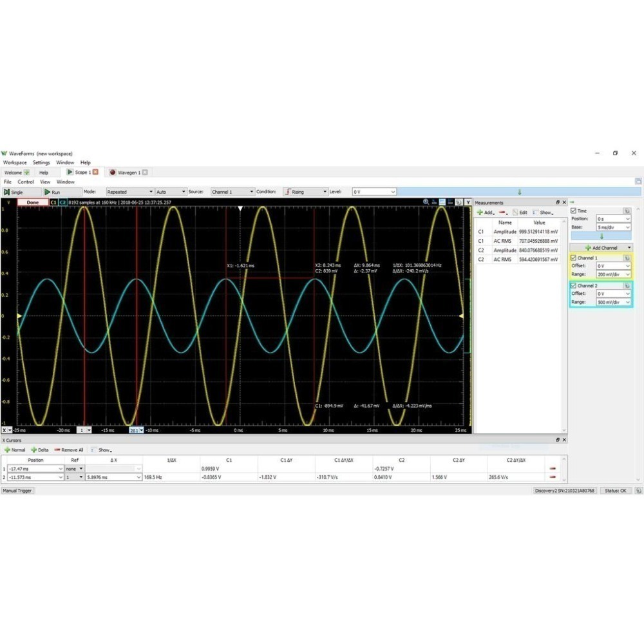This screenshot has height=644, width=644.
Task: Click the Manual Trigger button
Action: pyautogui.click(x=17, y=491)
